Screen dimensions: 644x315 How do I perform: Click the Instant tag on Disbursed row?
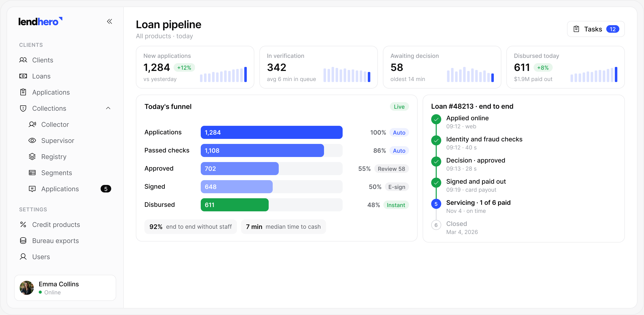pos(396,205)
